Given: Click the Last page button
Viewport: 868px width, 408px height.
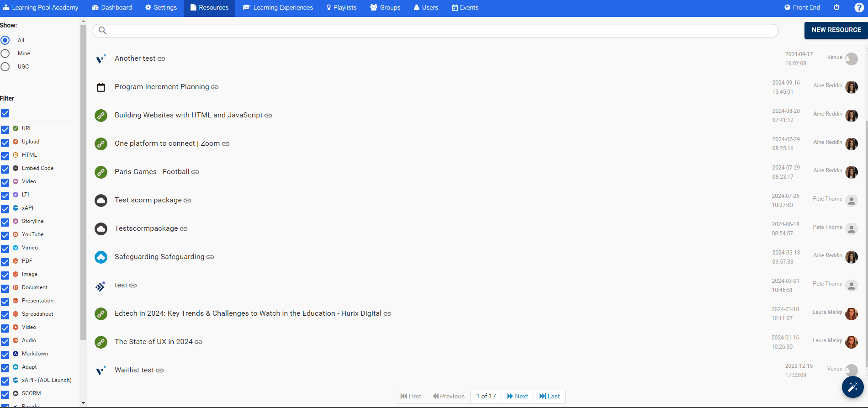Looking at the screenshot, I should pyautogui.click(x=550, y=397).
